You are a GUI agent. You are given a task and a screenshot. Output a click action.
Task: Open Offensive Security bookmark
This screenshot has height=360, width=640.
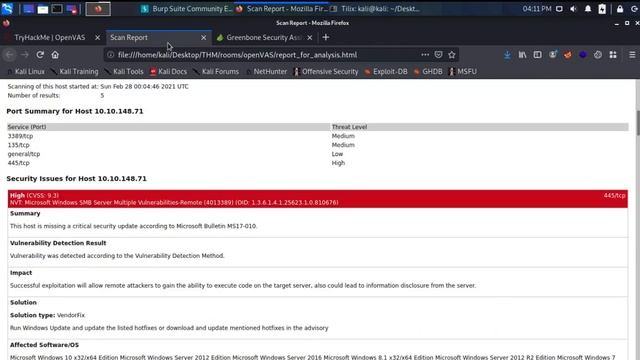pos(326,71)
